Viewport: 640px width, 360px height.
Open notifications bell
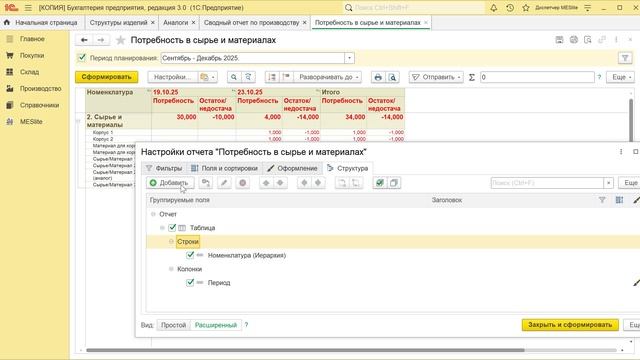493,8
